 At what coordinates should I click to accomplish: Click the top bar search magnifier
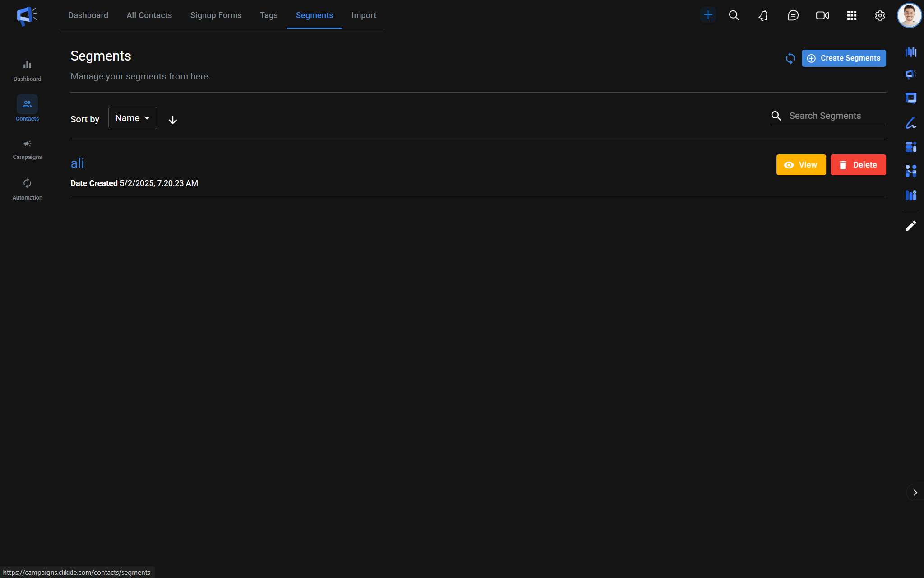734,15
